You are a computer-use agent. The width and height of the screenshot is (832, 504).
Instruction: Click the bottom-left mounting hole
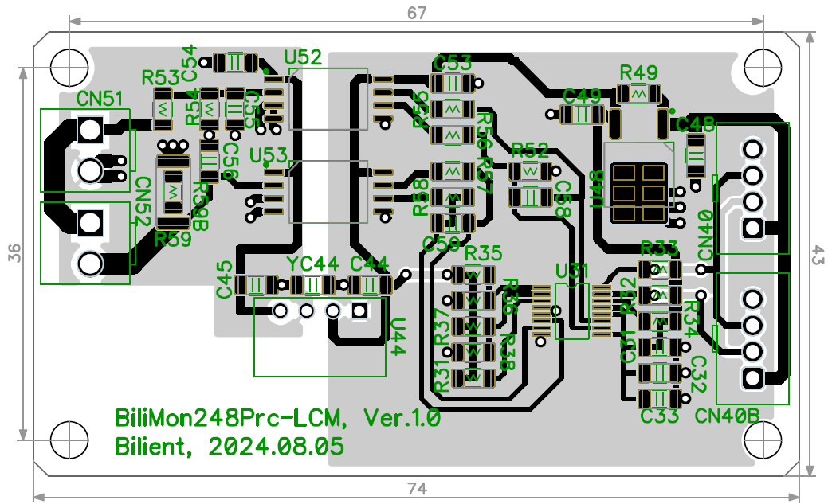pos(69,440)
